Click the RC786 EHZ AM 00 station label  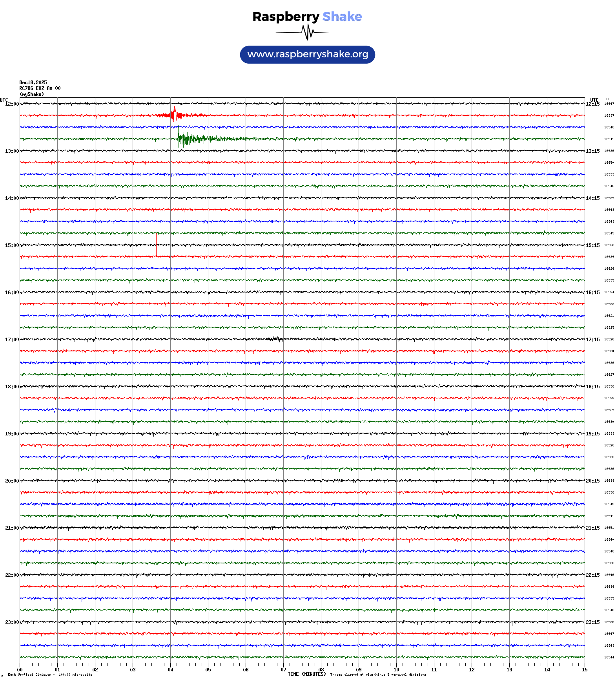[40, 88]
